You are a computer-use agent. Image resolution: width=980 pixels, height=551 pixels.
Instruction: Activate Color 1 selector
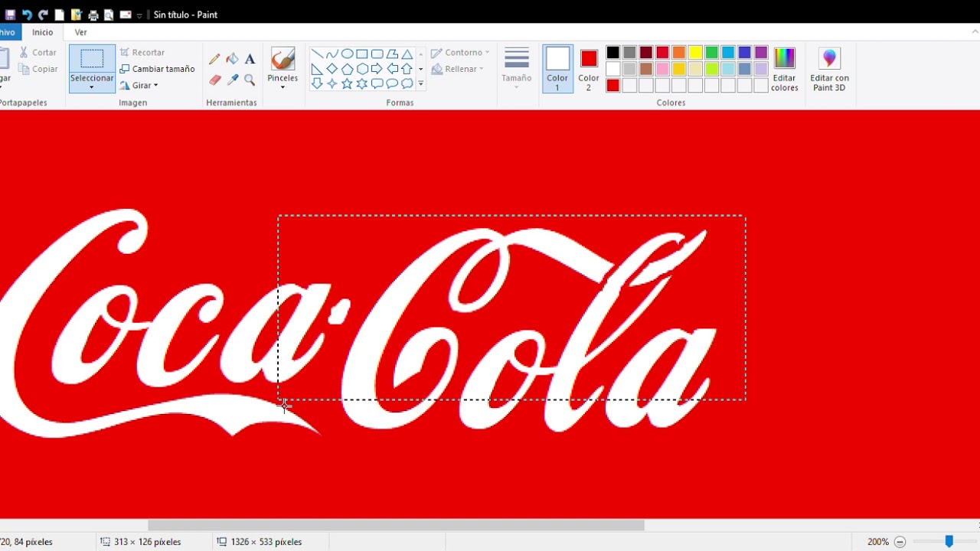coord(557,69)
